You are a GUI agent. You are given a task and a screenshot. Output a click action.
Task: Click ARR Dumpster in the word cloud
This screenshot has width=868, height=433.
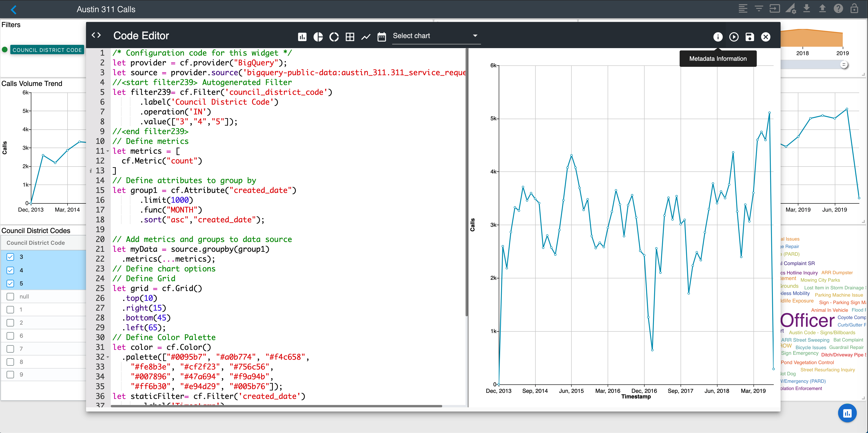point(837,272)
